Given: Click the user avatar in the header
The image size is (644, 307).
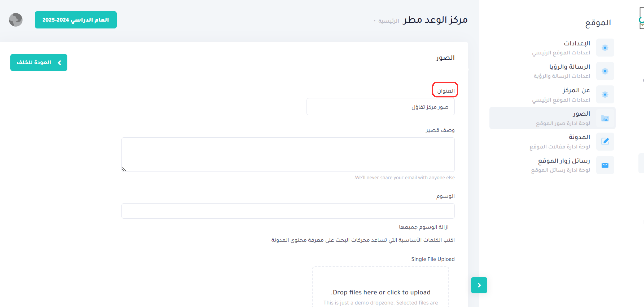Looking at the screenshot, I should (x=16, y=20).
